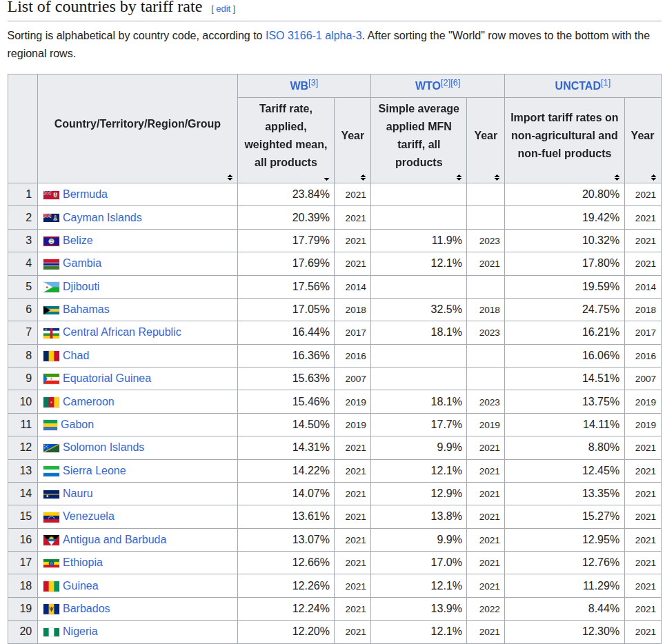
Task: Open the Chad article link
Action: (76, 355)
